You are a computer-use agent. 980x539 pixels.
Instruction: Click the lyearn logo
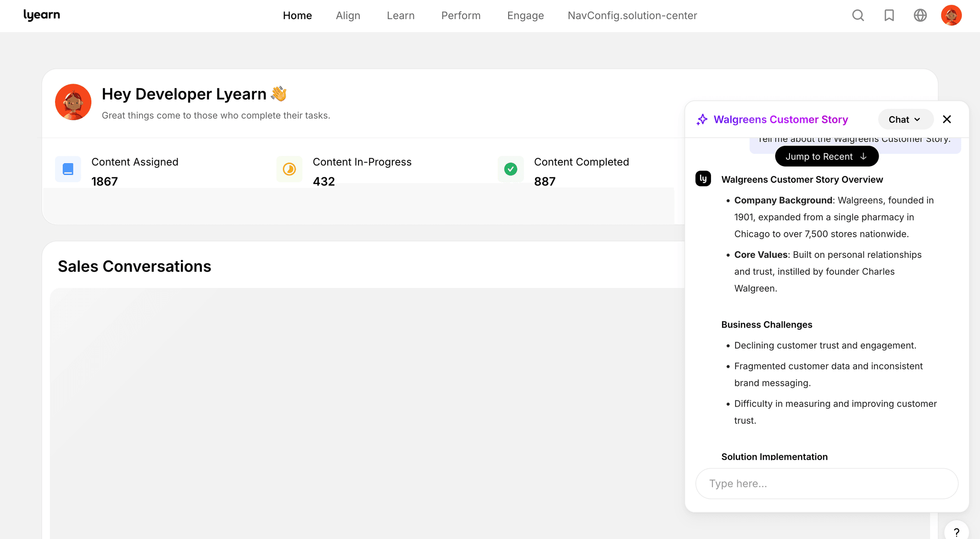tap(42, 15)
